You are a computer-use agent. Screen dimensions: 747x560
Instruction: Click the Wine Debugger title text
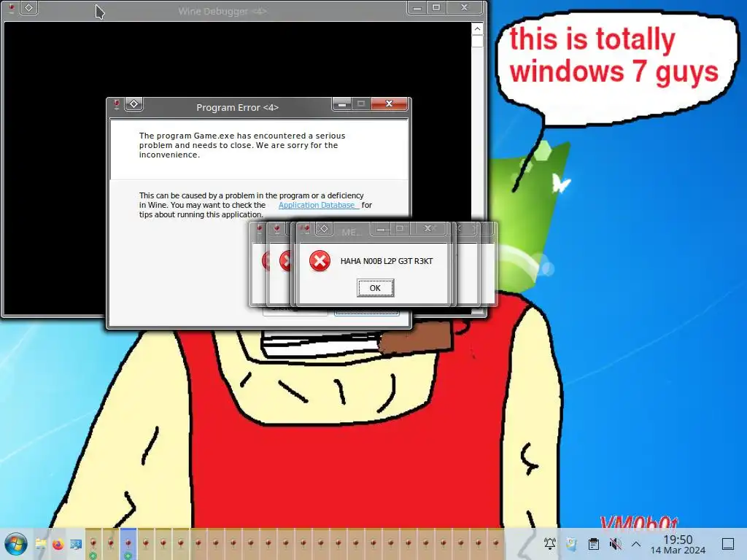click(x=222, y=11)
